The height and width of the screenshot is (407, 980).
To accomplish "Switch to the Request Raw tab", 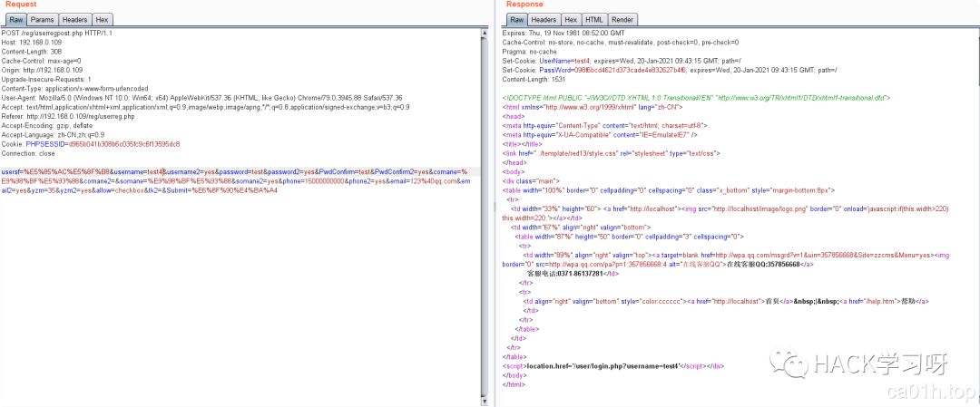I will point(15,19).
